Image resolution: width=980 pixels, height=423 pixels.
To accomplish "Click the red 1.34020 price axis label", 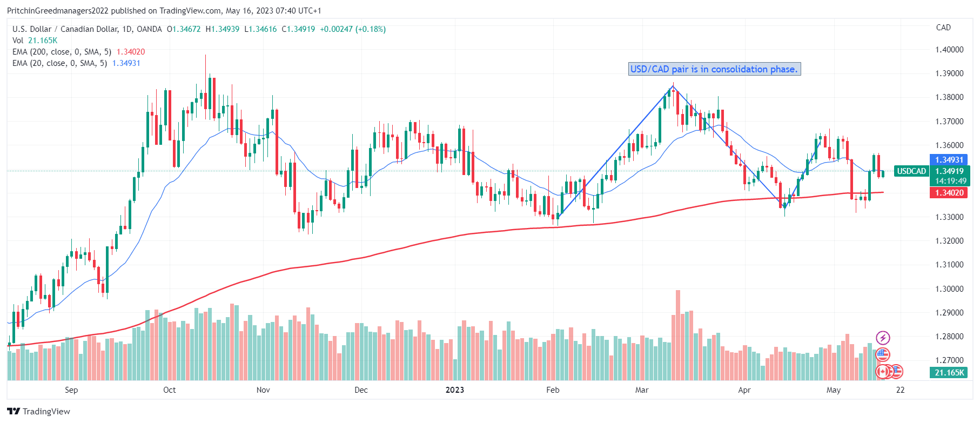I will coord(949,193).
